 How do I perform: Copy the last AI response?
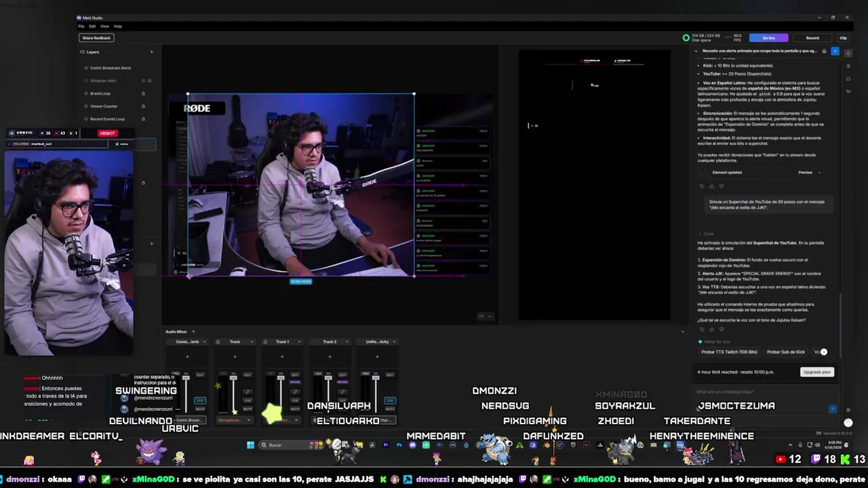point(702,329)
